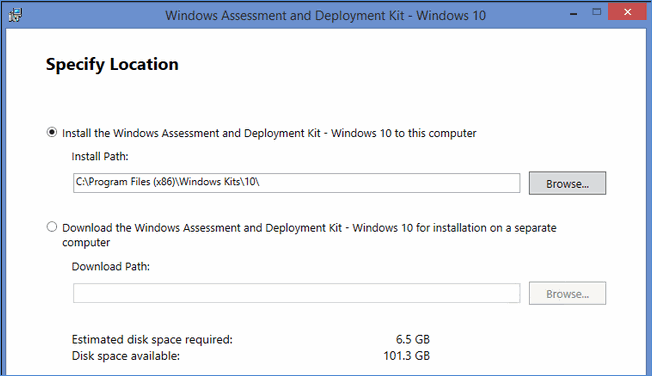Close the Windows ADK setup window
652x376 pixels.
(x=627, y=12)
